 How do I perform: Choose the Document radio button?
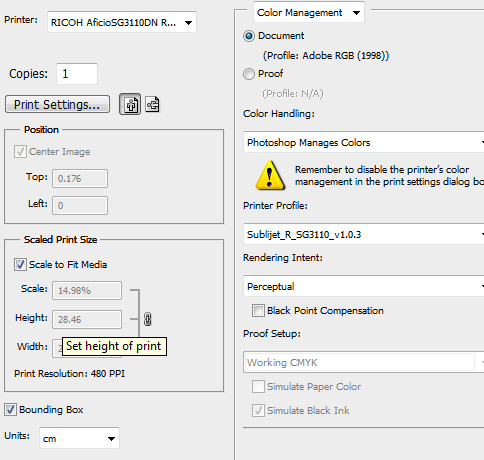pyautogui.click(x=249, y=36)
